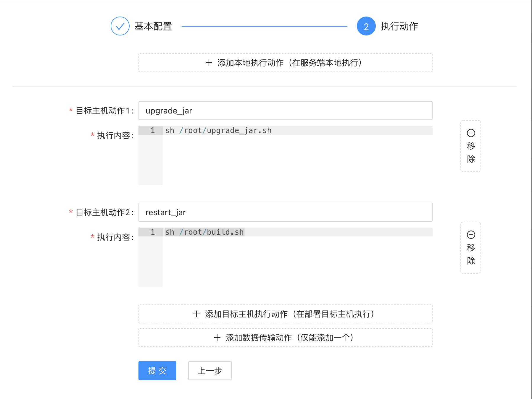Screen dimensions: 532x399
Task: Submit the form with 提交 button
Action: point(157,371)
